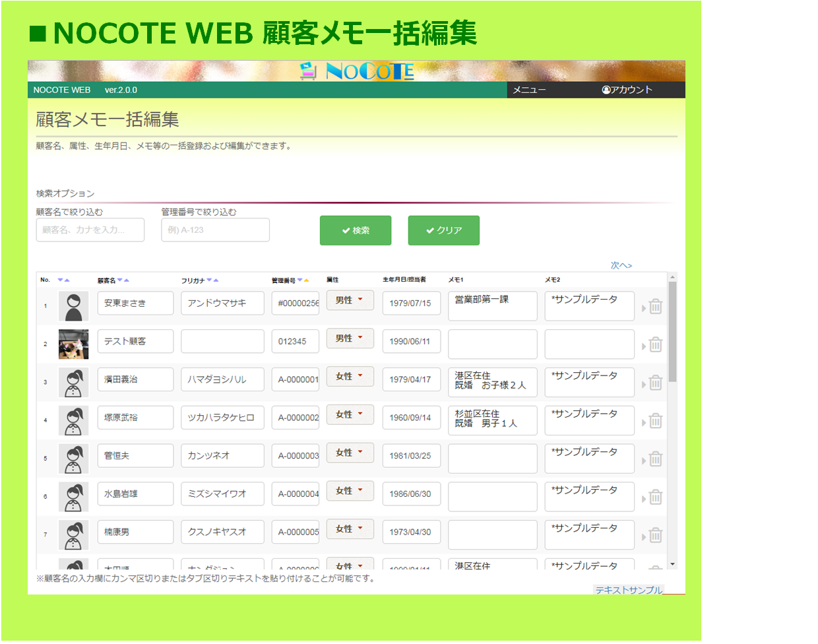Click the NOCOTE logo in banner

point(357,71)
